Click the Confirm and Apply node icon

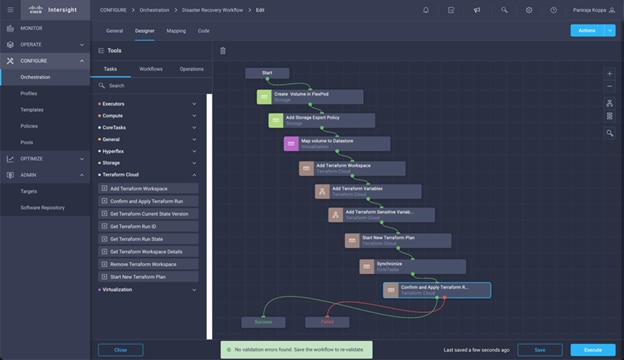(391, 290)
